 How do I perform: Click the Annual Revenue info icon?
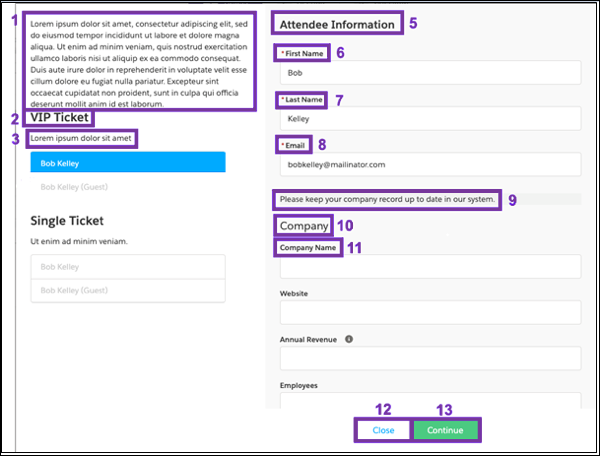click(348, 339)
